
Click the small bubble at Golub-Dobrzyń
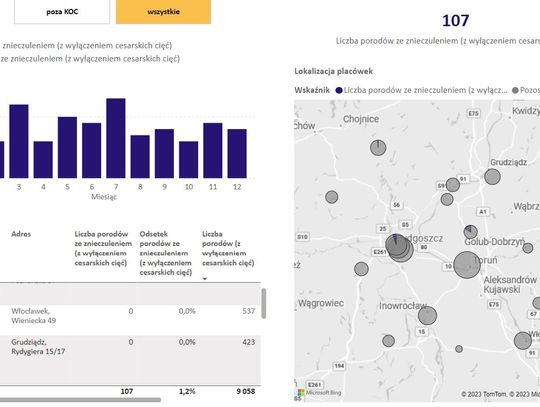pos(527,248)
